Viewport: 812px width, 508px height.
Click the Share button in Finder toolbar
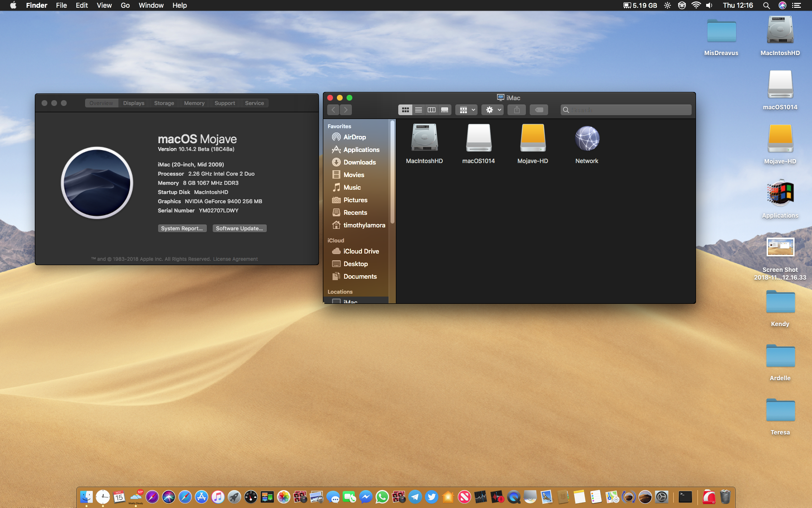point(517,110)
